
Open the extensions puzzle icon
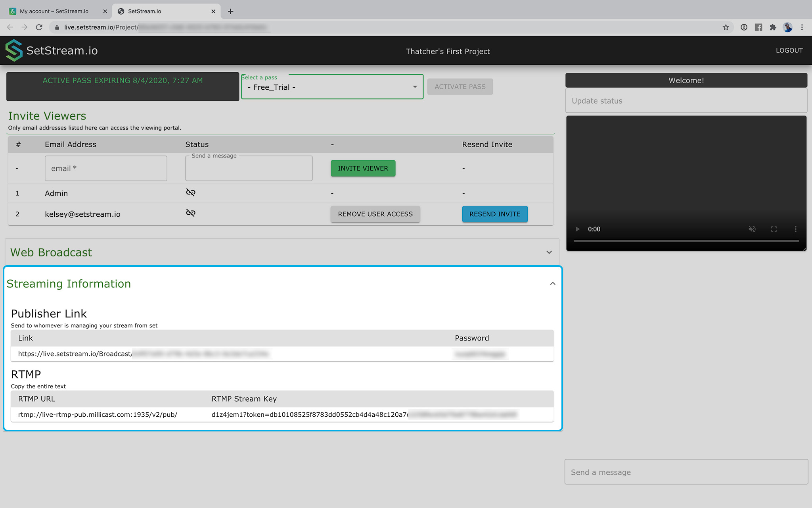773,27
